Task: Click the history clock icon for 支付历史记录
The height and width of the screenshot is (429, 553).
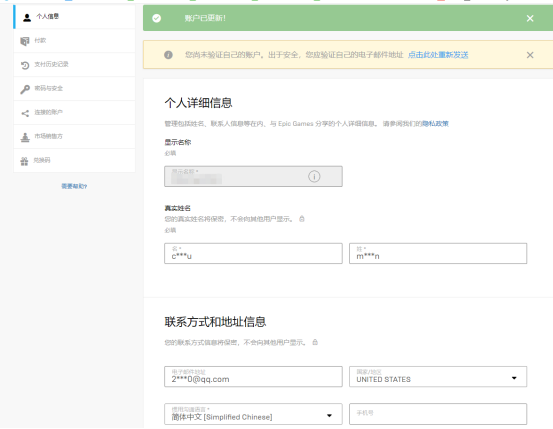Action: (x=25, y=65)
